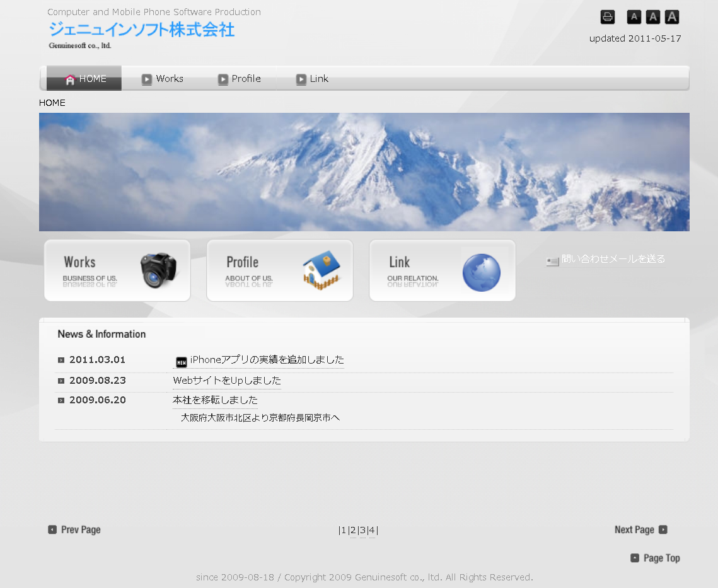This screenshot has width=718, height=588.
Task: Click the printer icon at top right
Action: point(607,17)
